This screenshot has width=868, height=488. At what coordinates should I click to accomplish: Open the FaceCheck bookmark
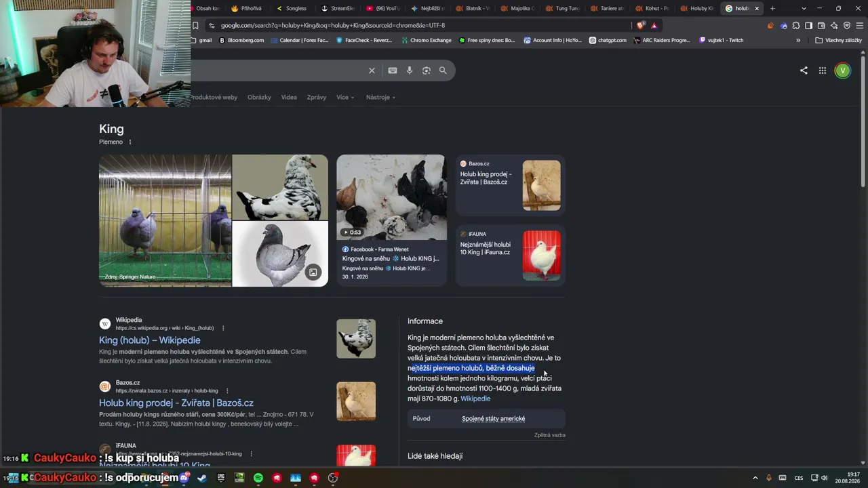pos(363,40)
